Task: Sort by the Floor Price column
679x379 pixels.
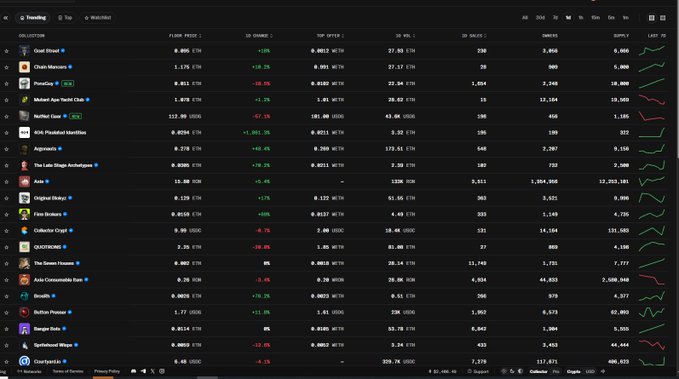Action: click(x=185, y=36)
